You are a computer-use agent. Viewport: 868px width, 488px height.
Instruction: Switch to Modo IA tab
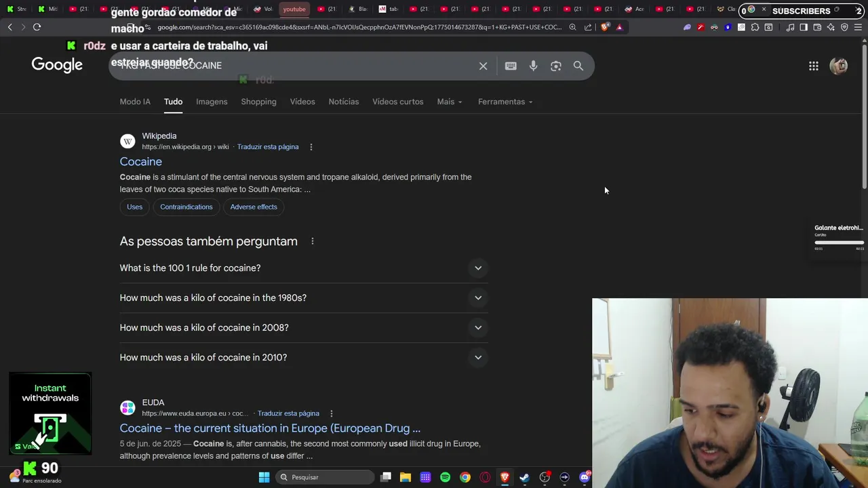click(x=135, y=102)
